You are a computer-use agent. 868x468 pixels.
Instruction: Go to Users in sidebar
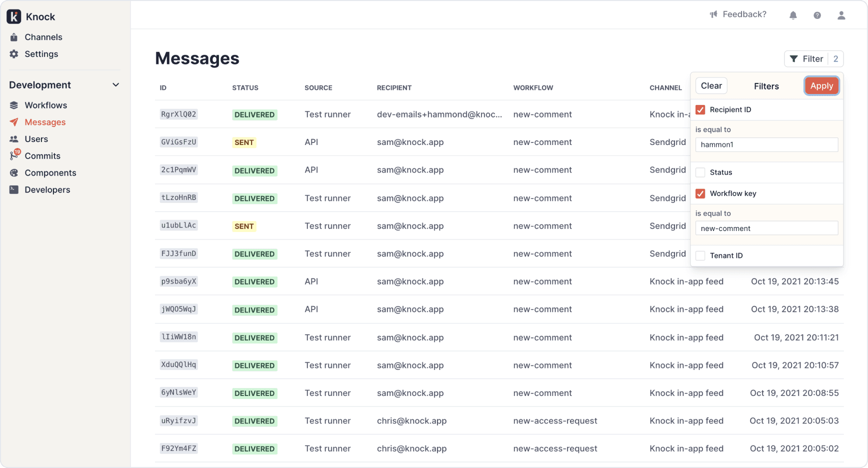[x=36, y=139]
